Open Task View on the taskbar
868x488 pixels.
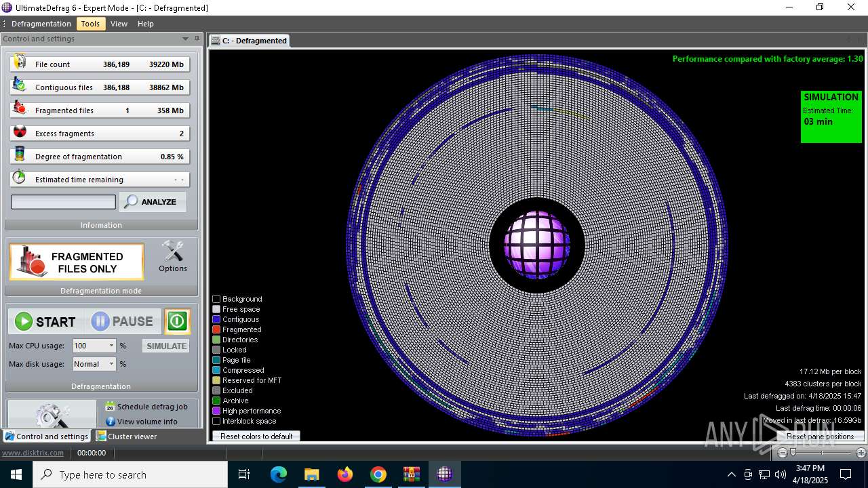244,474
